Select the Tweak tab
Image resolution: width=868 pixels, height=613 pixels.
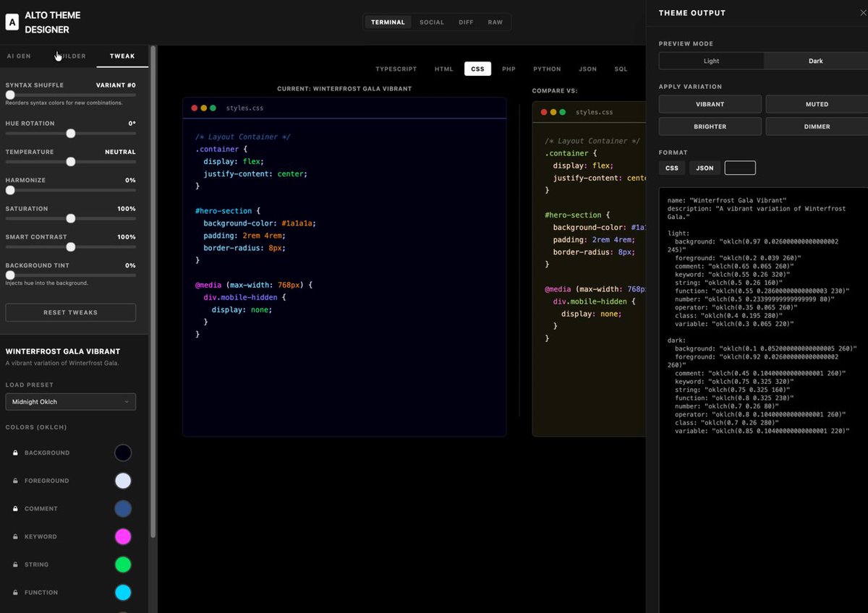coord(122,56)
